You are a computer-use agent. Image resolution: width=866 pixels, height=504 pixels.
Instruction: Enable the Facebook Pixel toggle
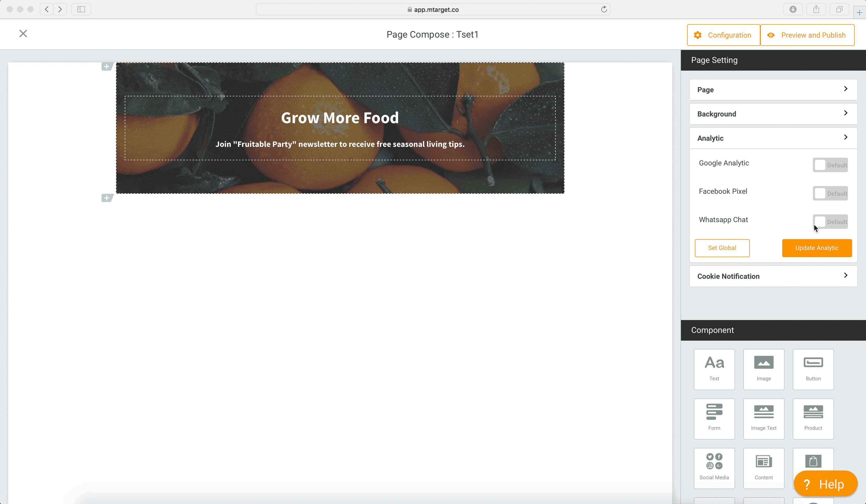coord(830,194)
